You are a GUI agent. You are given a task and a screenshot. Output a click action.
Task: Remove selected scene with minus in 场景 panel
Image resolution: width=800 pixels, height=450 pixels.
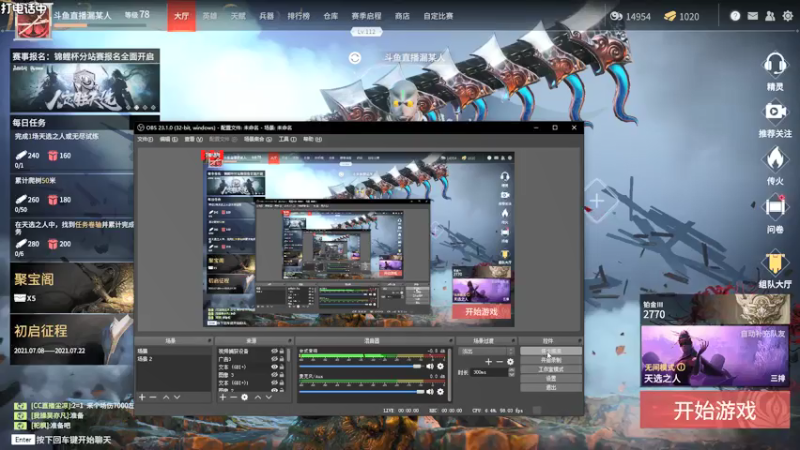(x=153, y=397)
